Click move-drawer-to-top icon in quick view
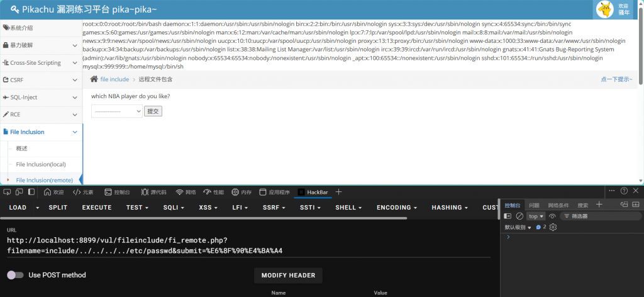 tap(625, 204)
